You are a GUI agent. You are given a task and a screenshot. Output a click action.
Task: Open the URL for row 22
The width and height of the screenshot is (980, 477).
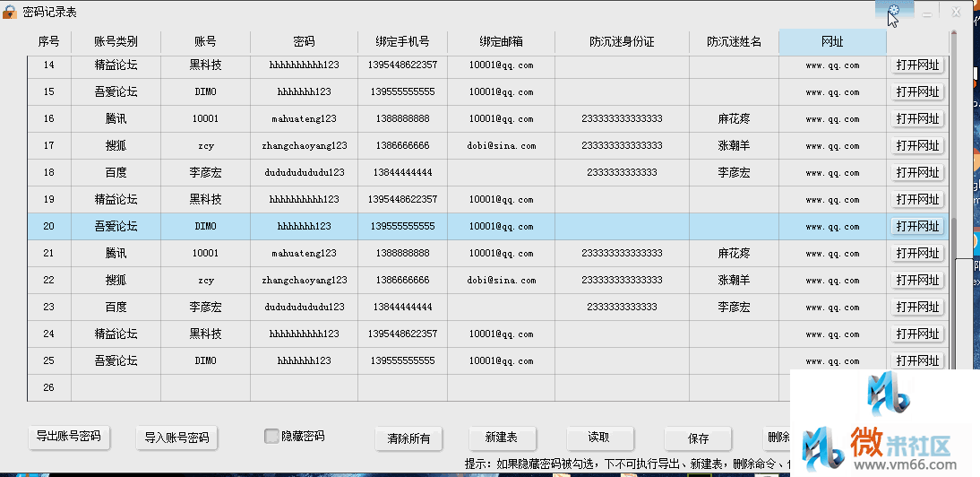917,280
